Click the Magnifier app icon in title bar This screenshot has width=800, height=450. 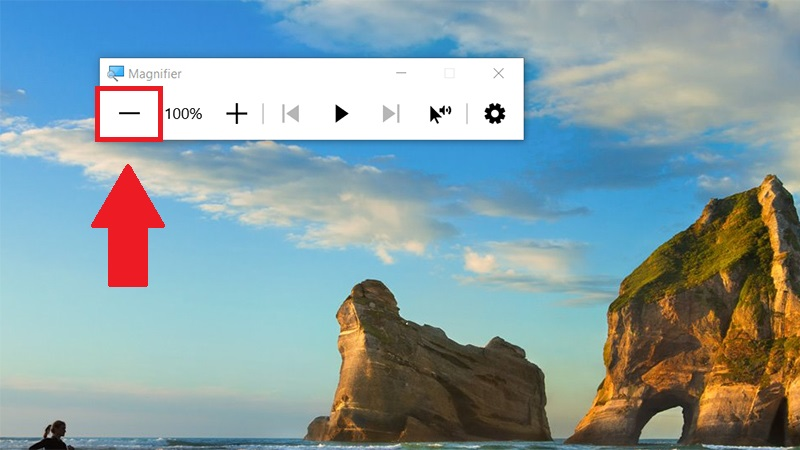click(115, 73)
